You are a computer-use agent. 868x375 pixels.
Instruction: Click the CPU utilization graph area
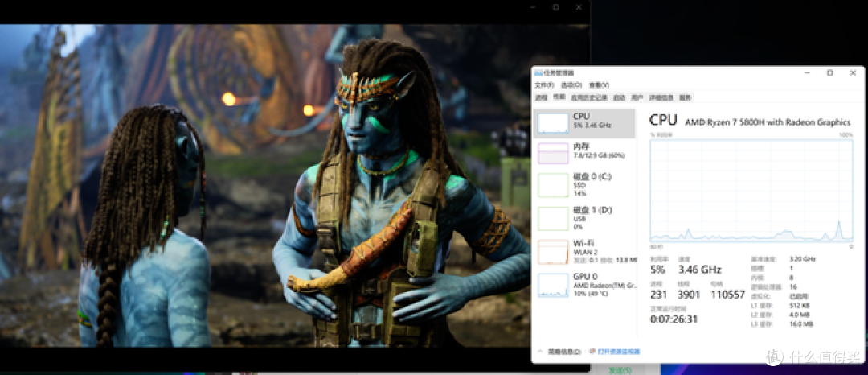[751, 191]
